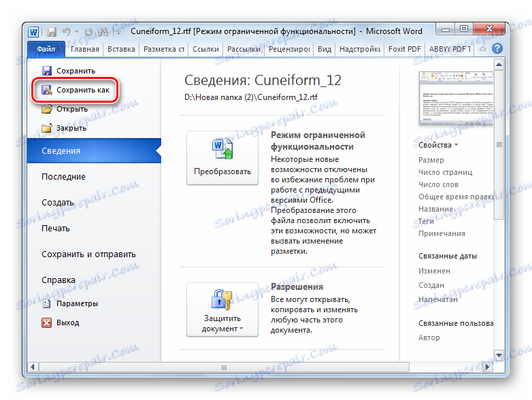Expand the Свойства dropdown
532x400 pixels.
[438, 145]
